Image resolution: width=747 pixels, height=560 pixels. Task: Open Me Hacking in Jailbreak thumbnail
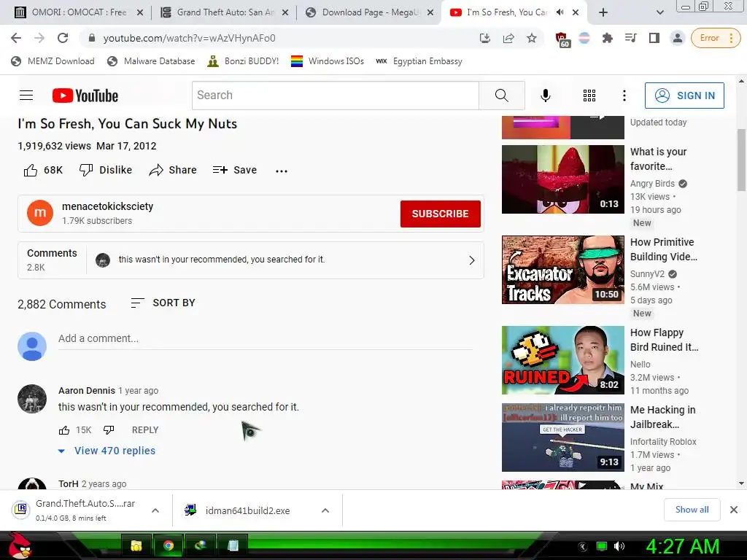coord(562,437)
